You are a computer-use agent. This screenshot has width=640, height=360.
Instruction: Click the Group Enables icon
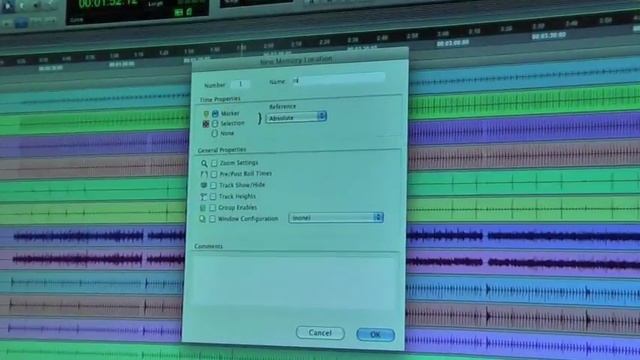point(202,208)
